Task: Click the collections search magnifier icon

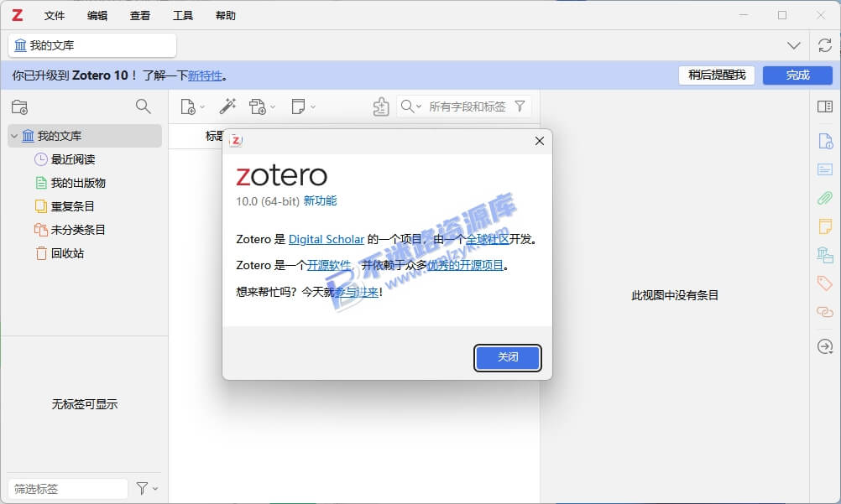Action: pos(144,107)
